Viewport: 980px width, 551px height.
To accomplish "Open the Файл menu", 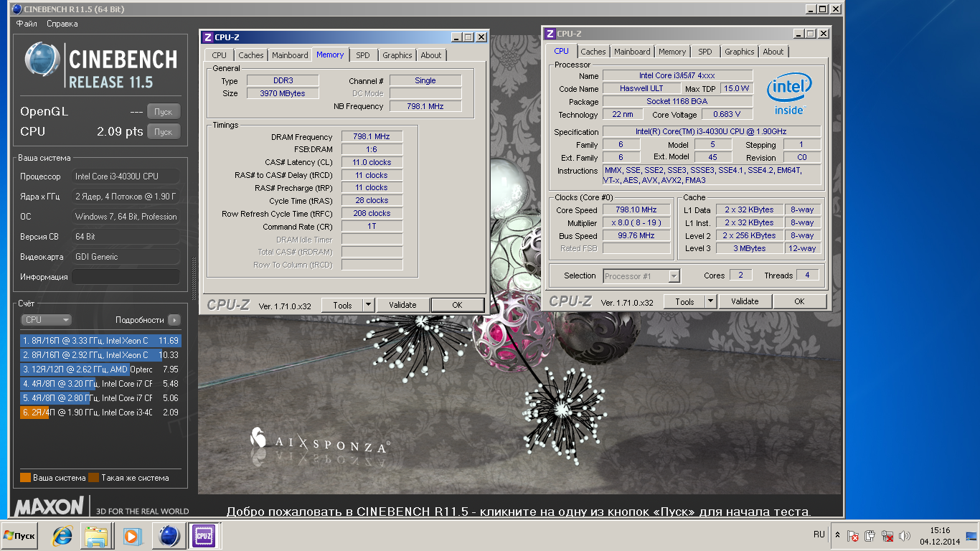I will pos(27,24).
